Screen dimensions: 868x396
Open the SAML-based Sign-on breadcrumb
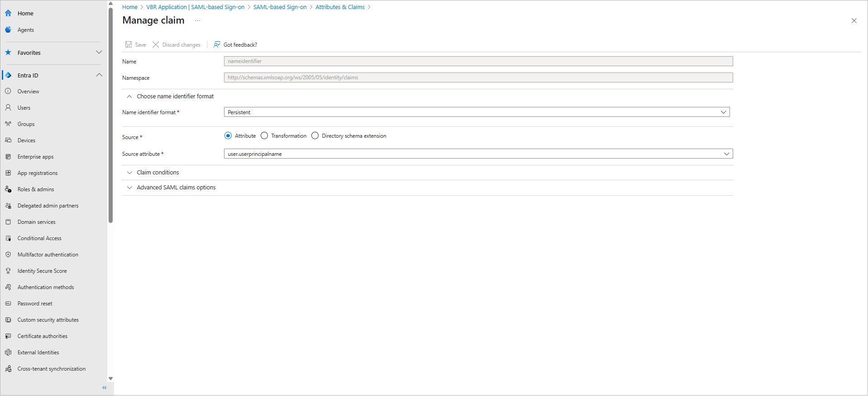pyautogui.click(x=280, y=7)
